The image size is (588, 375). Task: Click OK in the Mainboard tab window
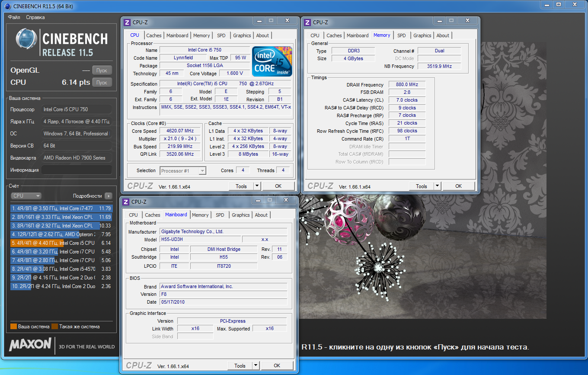(277, 366)
